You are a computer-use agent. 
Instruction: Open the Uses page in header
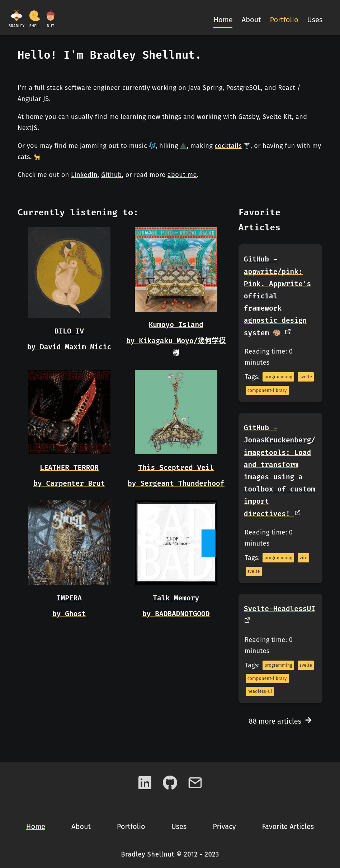(315, 20)
